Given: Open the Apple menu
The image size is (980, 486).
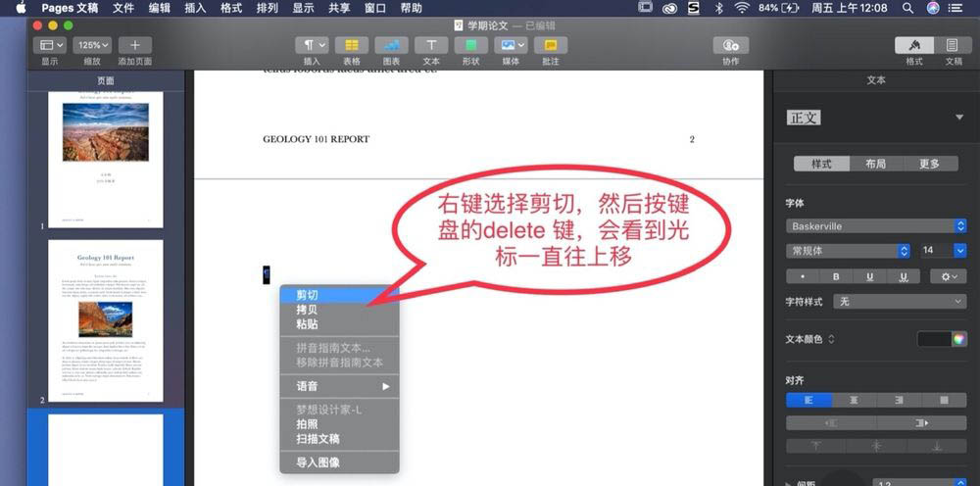Looking at the screenshot, I should click(21, 8).
